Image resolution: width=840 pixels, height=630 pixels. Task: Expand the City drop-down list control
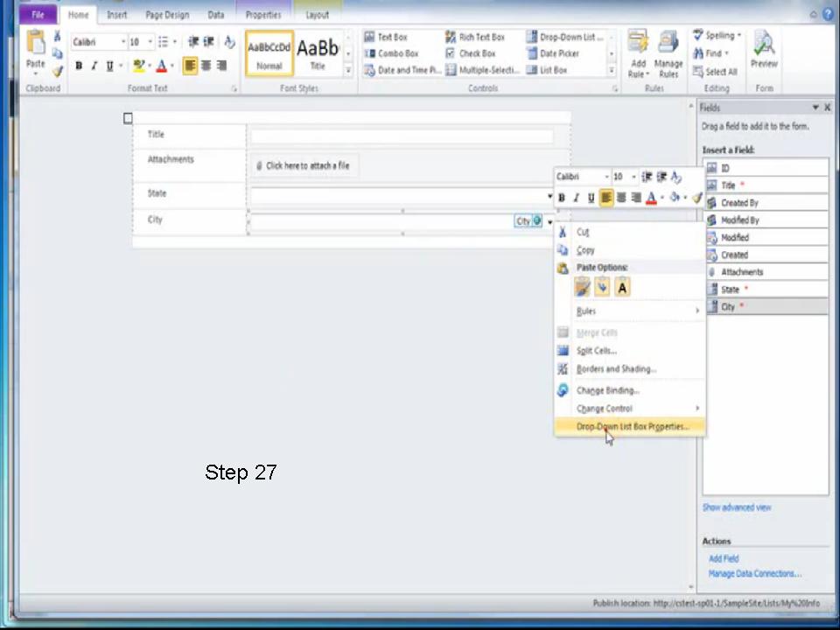pyautogui.click(x=549, y=220)
